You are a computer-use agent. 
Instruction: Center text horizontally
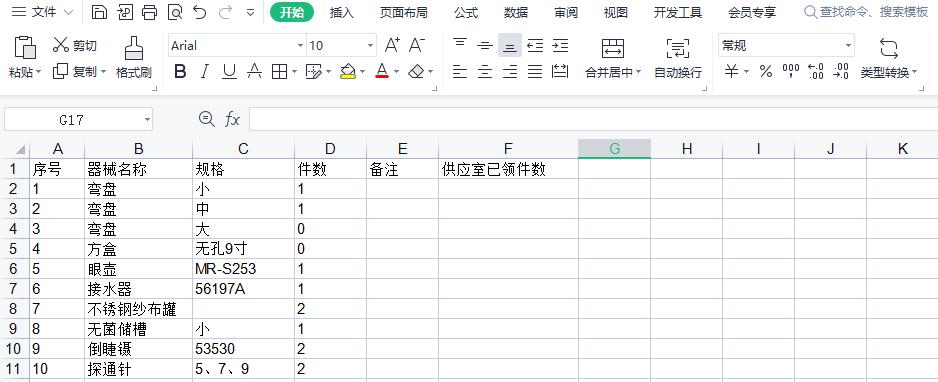(485, 72)
